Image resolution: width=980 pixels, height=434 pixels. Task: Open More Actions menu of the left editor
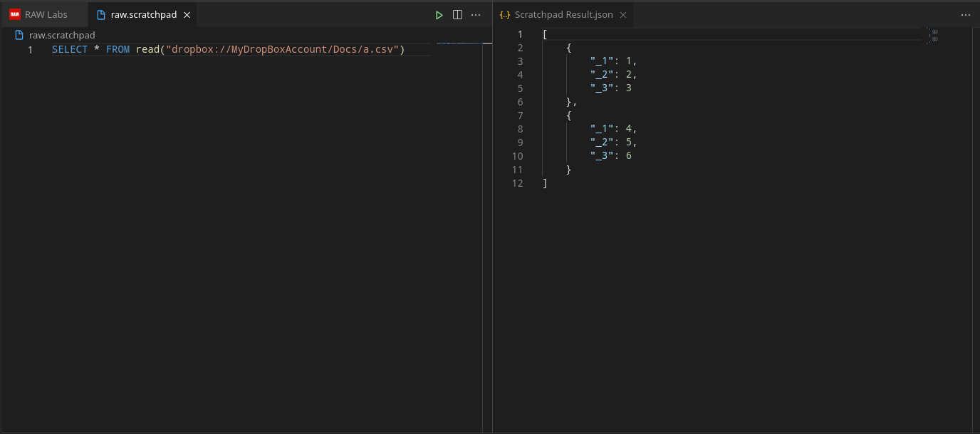pyautogui.click(x=476, y=15)
